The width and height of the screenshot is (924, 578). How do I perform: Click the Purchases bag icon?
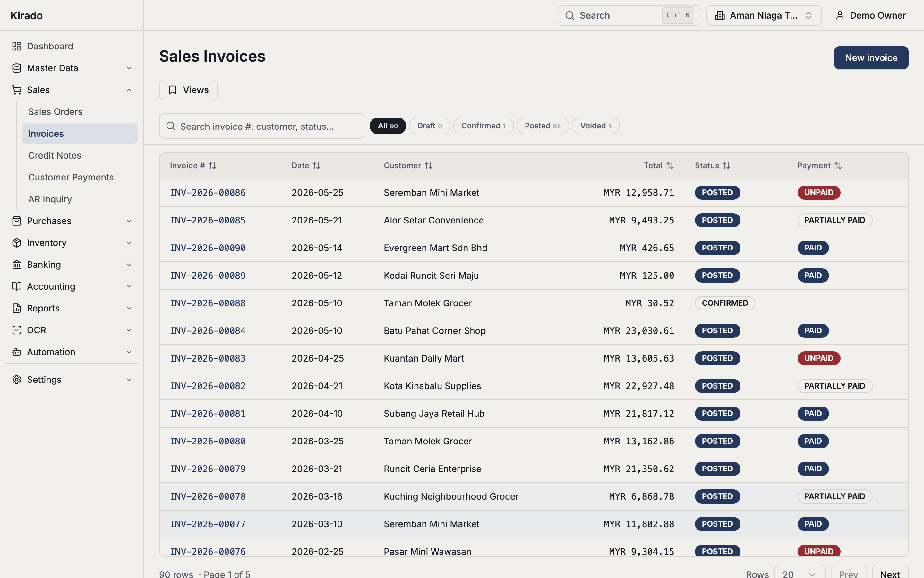pyautogui.click(x=16, y=221)
